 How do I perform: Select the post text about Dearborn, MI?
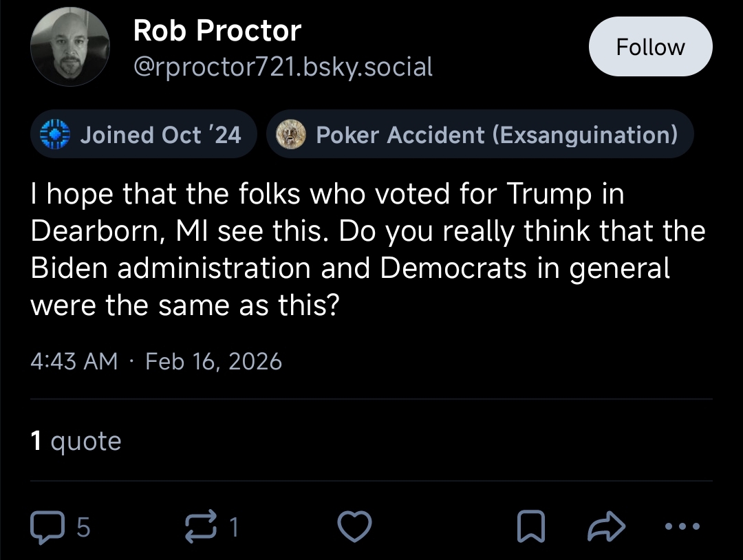368,250
